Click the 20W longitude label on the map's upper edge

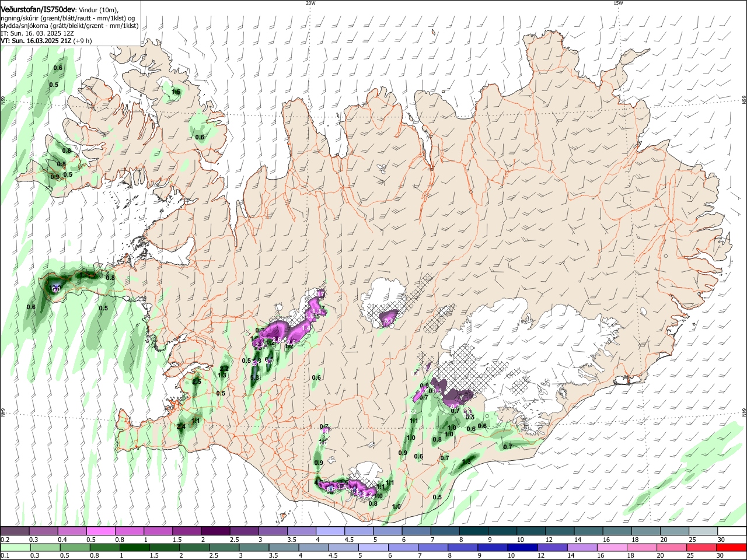(x=310, y=3)
